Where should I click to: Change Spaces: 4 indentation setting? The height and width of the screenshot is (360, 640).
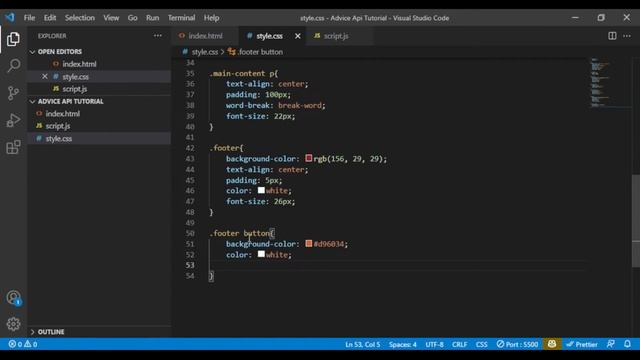tap(402, 344)
